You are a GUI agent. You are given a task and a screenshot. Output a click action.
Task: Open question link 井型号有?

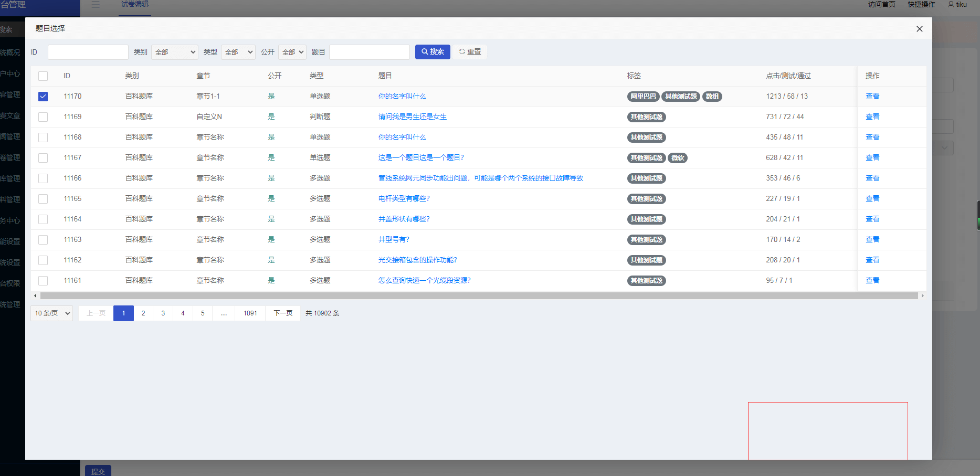pos(394,239)
